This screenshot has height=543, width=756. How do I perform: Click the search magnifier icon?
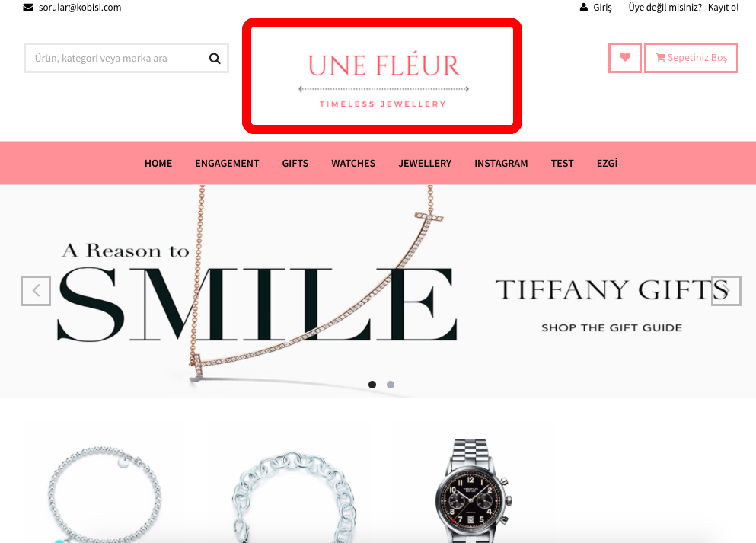[x=215, y=59]
